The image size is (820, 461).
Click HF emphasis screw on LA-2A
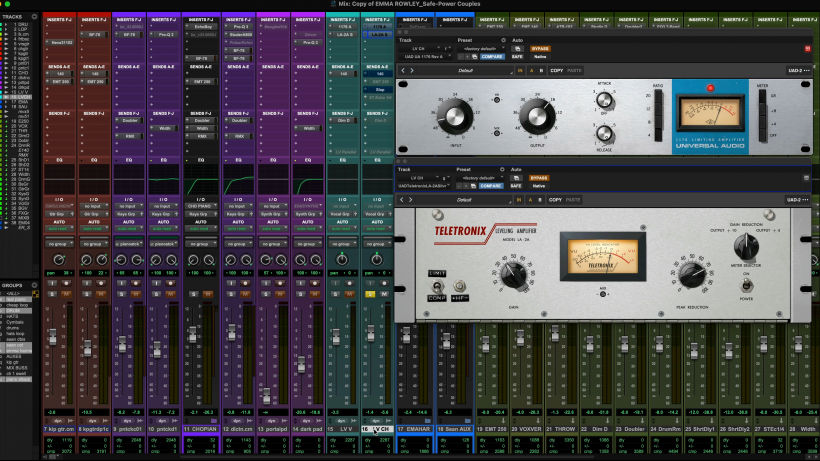(459, 286)
